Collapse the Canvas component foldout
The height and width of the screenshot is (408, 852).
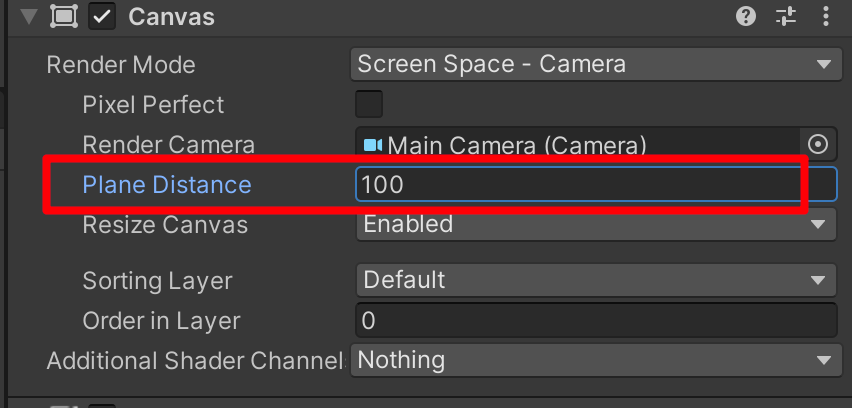(28, 17)
